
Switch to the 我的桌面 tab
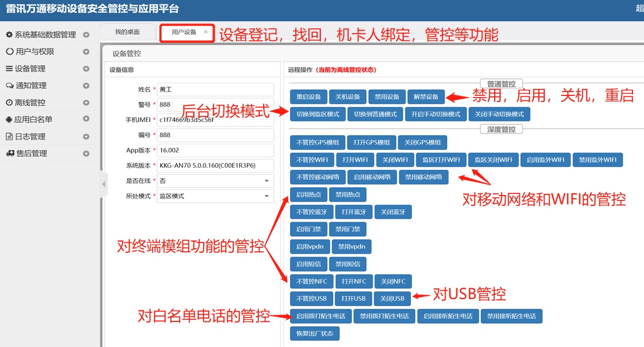[x=127, y=32]
